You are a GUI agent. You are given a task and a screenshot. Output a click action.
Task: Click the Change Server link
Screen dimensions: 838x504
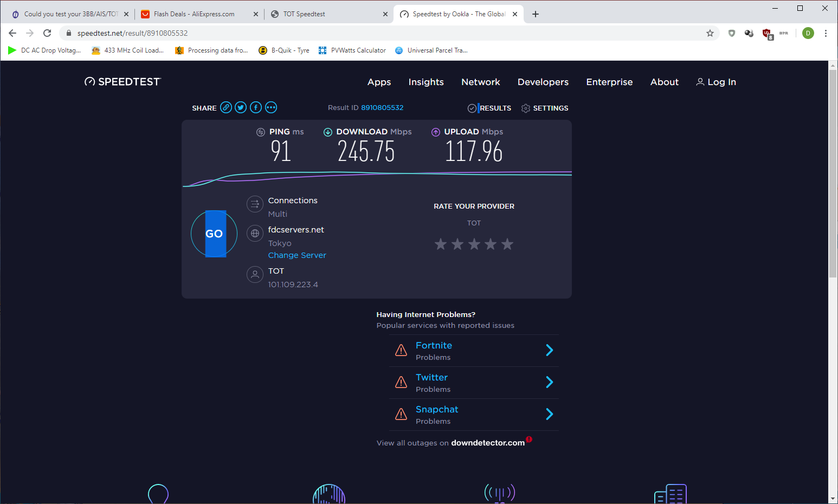click(x=297, y=255)
